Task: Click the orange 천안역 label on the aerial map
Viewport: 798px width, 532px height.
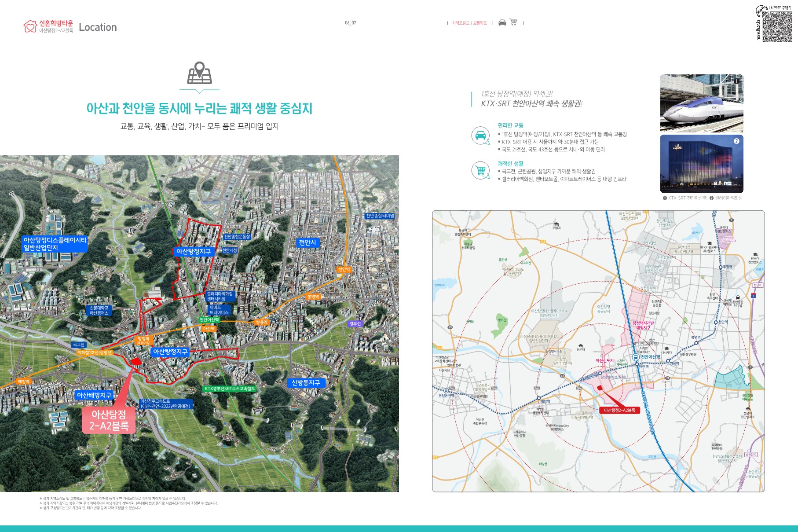Action: pyautogui.click(x=344, y=269)
